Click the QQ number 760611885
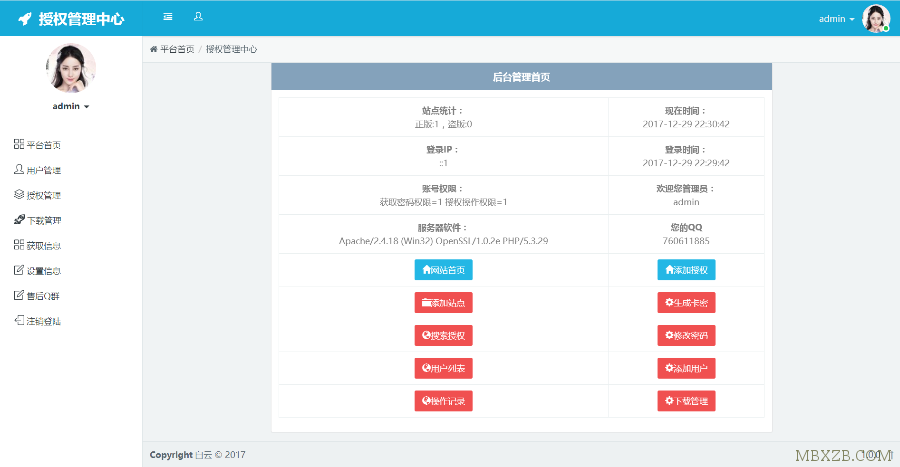The image size is (900, 467). 686,241
